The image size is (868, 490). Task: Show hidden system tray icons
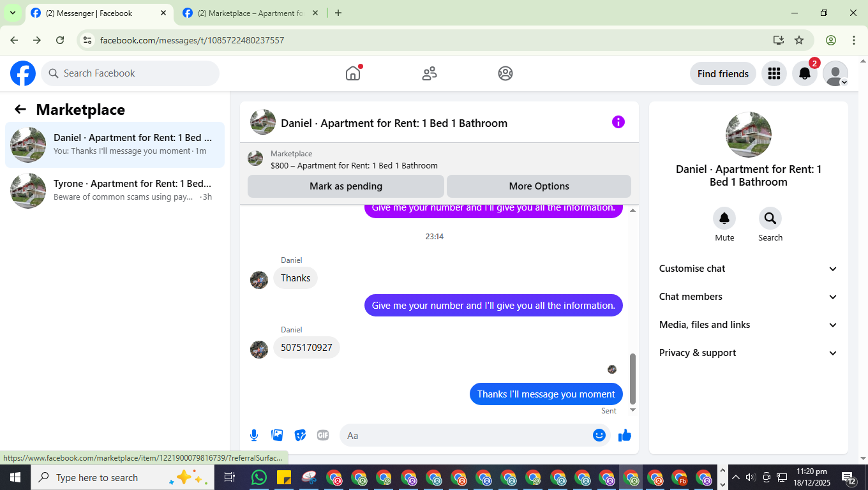[x=735, y=477]
